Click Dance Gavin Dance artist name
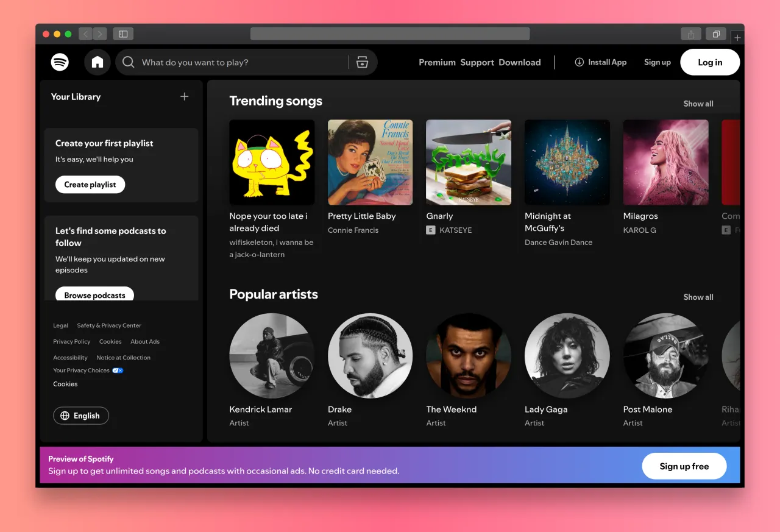 click(559, 243)
